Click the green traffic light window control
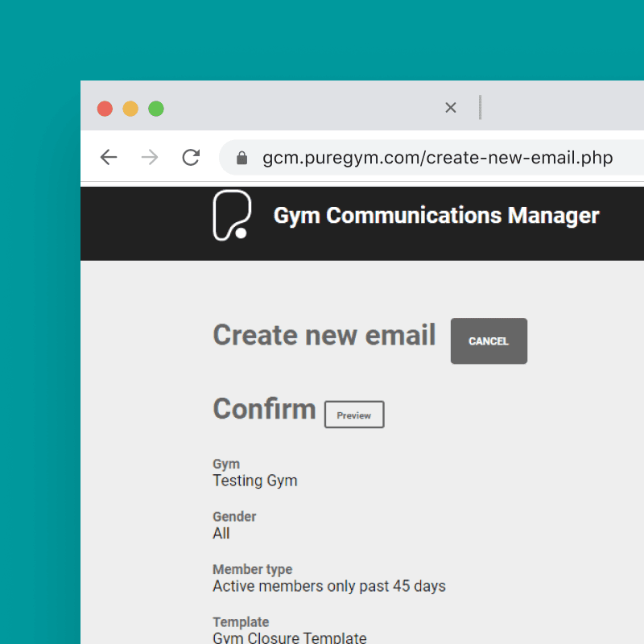Image resolution: width=644 pixels, height=644 pixels. [x=155, y=108]
